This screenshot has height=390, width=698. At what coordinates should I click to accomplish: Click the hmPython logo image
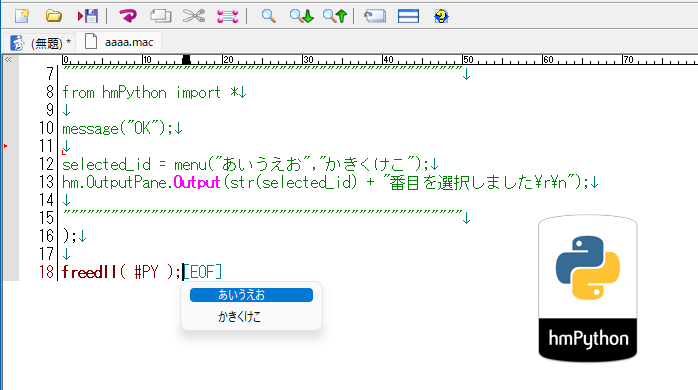pos(588,288)
